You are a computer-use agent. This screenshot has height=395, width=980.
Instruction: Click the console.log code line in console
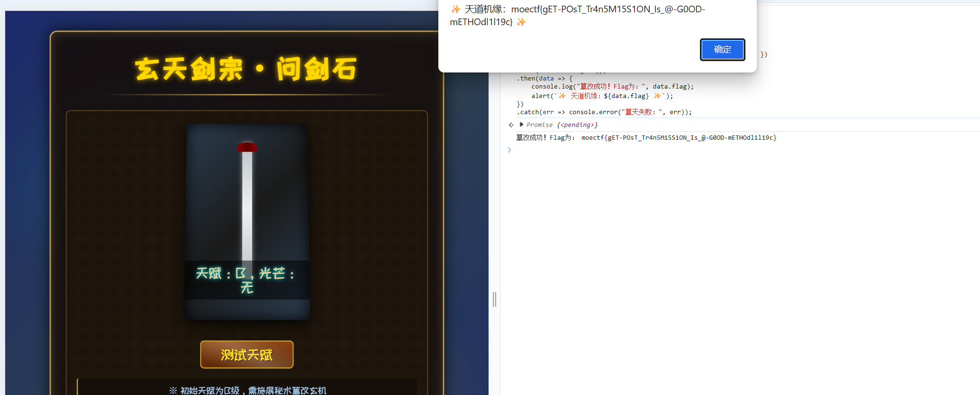(612, 87)
